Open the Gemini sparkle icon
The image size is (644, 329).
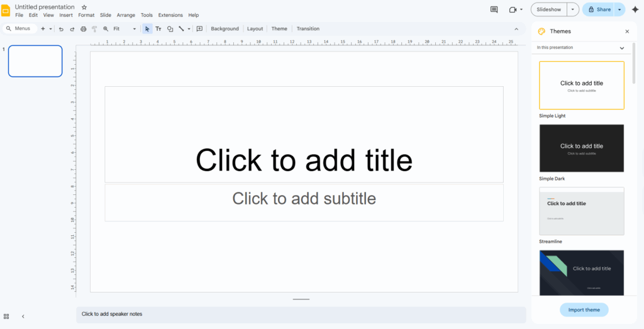635,9
